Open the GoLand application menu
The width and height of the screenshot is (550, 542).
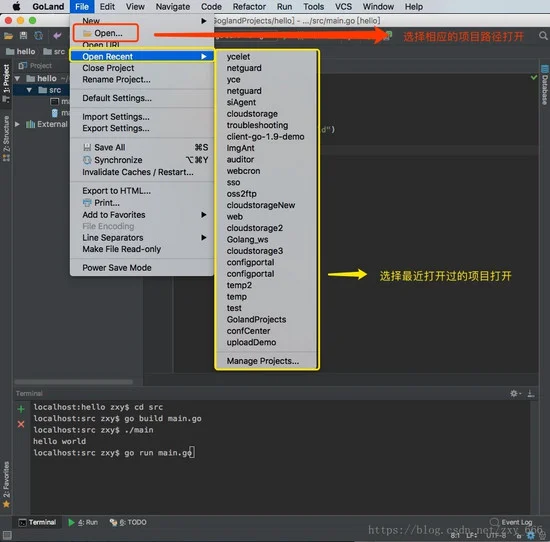[x=48, y=6]
